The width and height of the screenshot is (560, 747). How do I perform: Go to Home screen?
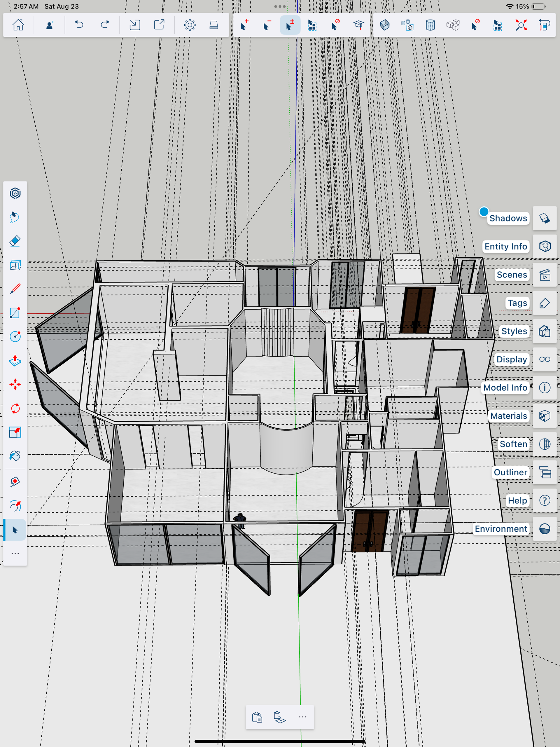coord(18,25)
